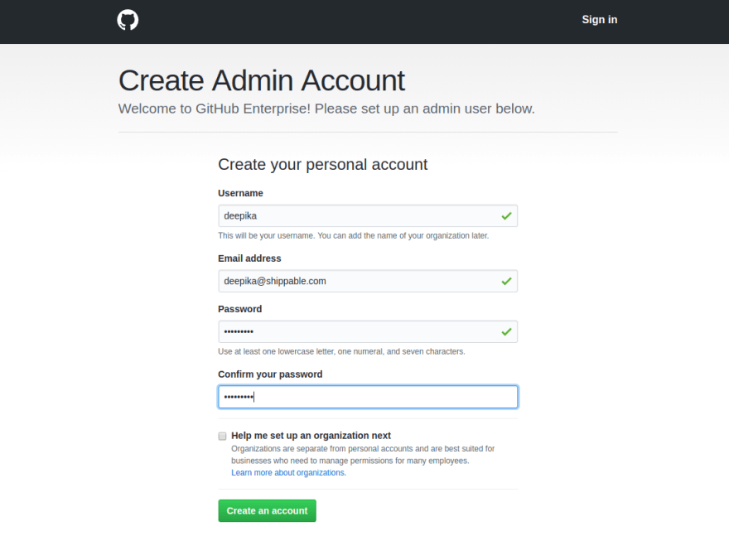This screenshot has width=729, height=560.
Task: Click the 'This will be your username' hint
Action: (354, 235)
